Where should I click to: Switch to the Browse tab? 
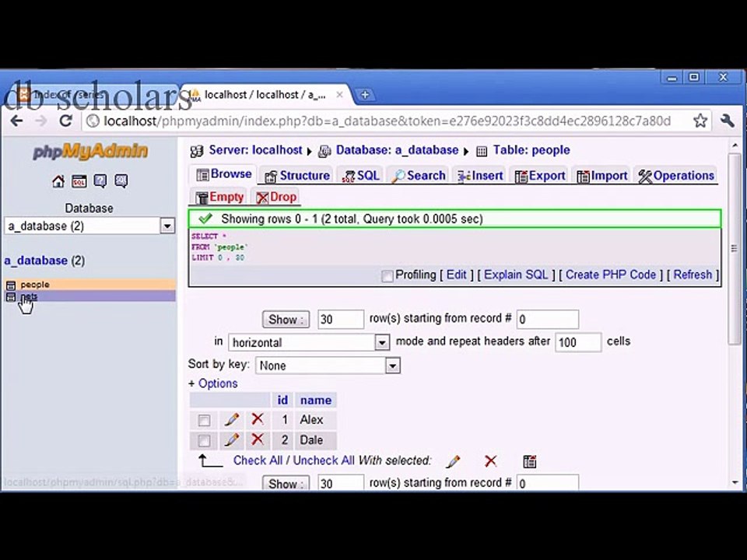pyautogui.click(x=224, y=174)
